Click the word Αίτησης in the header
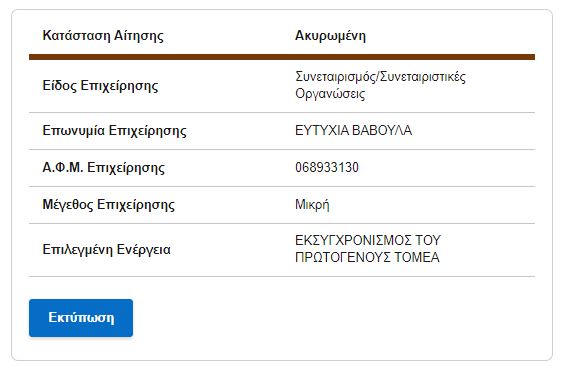564x377 pixels. tap(138, 36)
